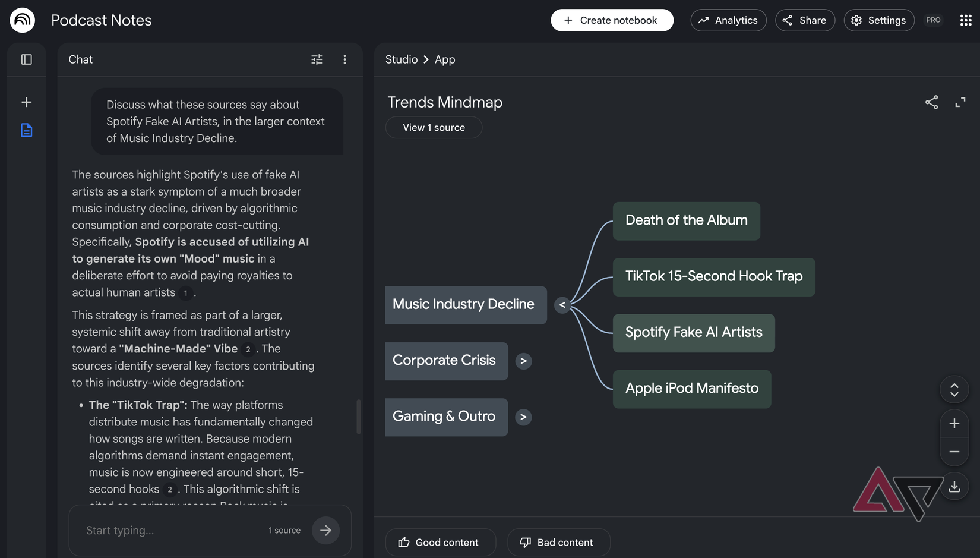Zoom out of the mindmap
Image resolution: width=980 pixels, height=558 pixels.
(x=954, y=452)
